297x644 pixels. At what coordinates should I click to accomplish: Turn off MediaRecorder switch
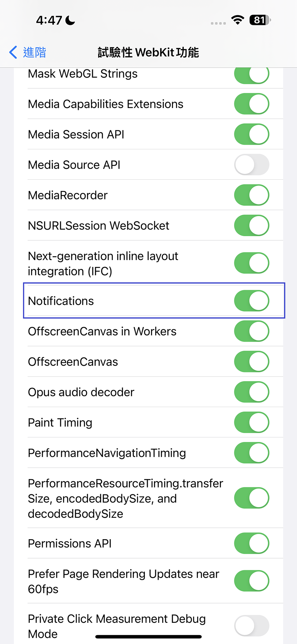pos(251,195)
